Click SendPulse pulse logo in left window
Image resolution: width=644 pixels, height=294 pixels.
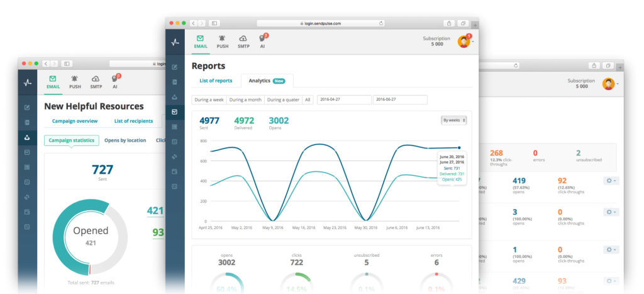(28, 82)
